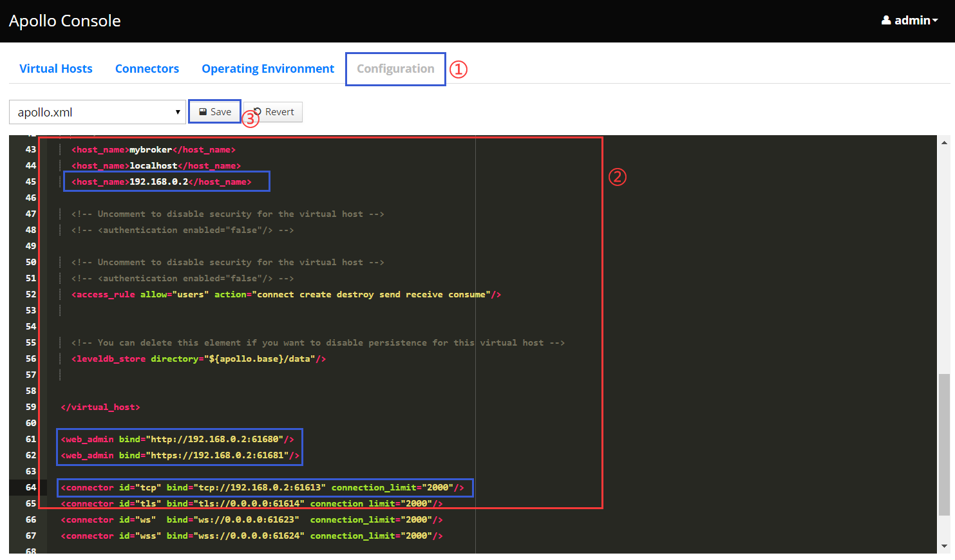This screenshot has height=560, width=955.
Task: Open the admin user menu
Action: click(x=909, y=21)
